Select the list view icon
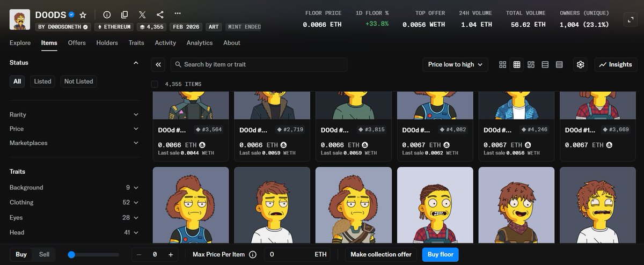The height and width of the screenshot is (265, 644). click(545, 64)
